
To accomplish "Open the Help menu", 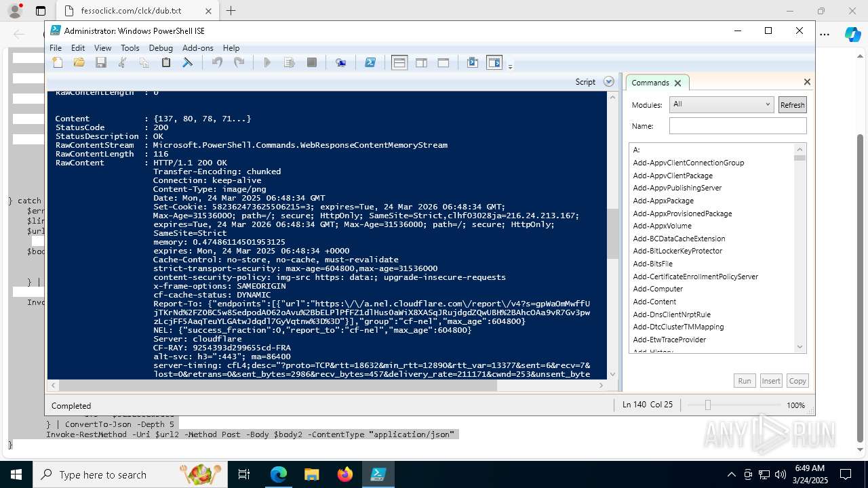I will click(x=231, y=48).
